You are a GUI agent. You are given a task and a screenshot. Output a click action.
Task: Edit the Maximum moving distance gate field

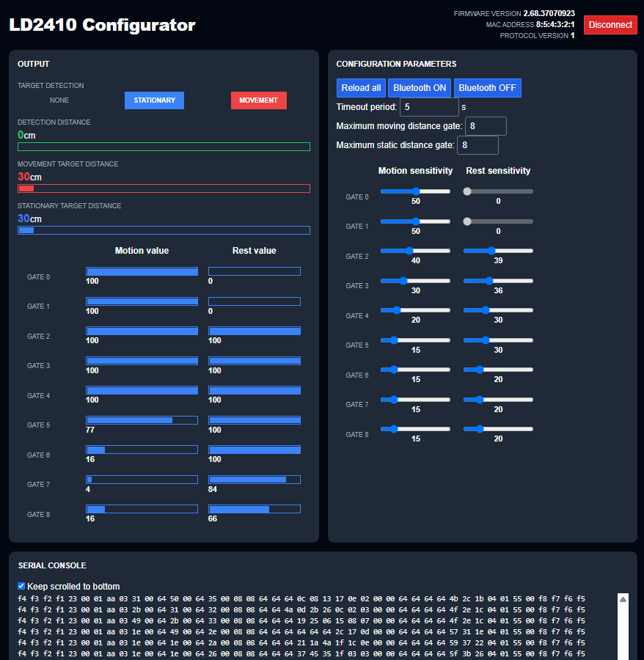(x=486, y=125)
